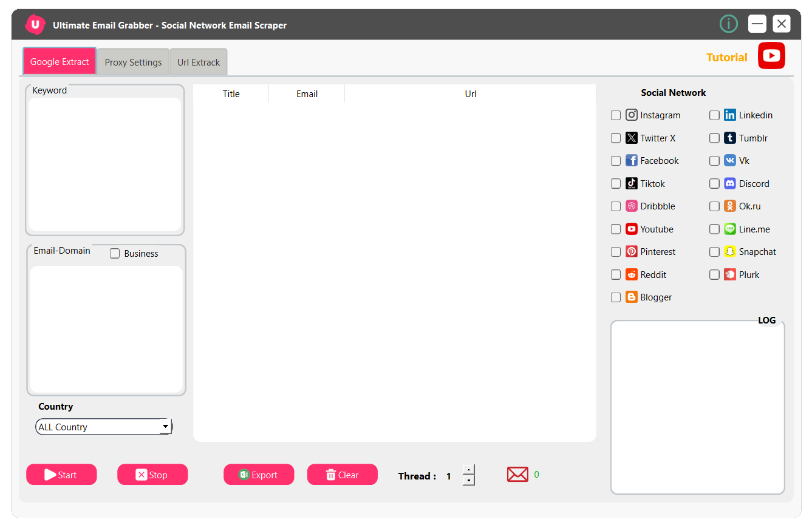This screenshot has height=525, width=812.
Task: Enable the Youtube checkbox
Action: click(616, 229)
